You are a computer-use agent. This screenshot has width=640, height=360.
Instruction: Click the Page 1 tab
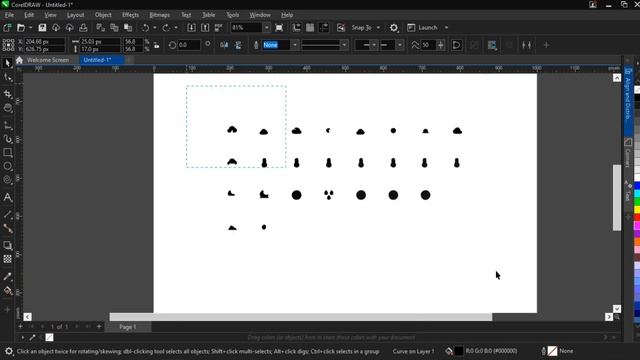(128, 327)
